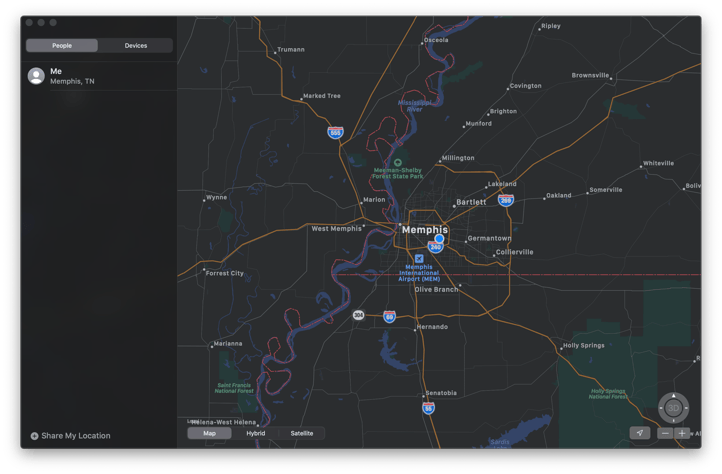Click the Lakeland label
The width and height of the screenshot is (722, 474).
(502, 184)
